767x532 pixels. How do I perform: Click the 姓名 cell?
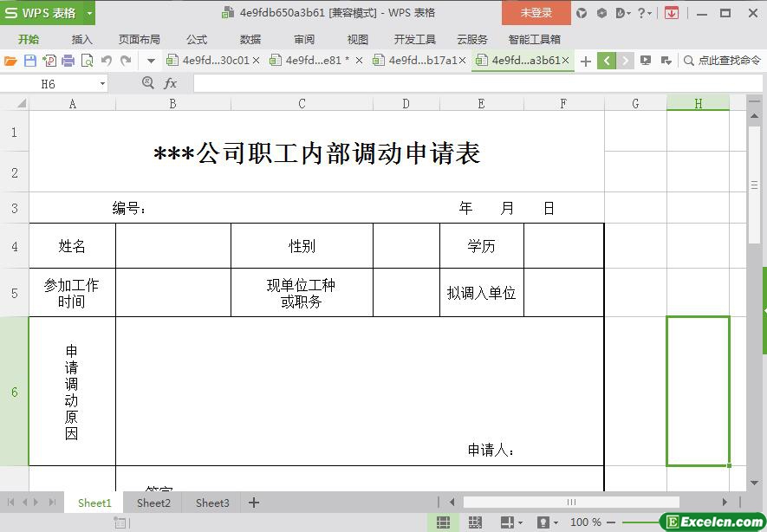coord(72,246)
